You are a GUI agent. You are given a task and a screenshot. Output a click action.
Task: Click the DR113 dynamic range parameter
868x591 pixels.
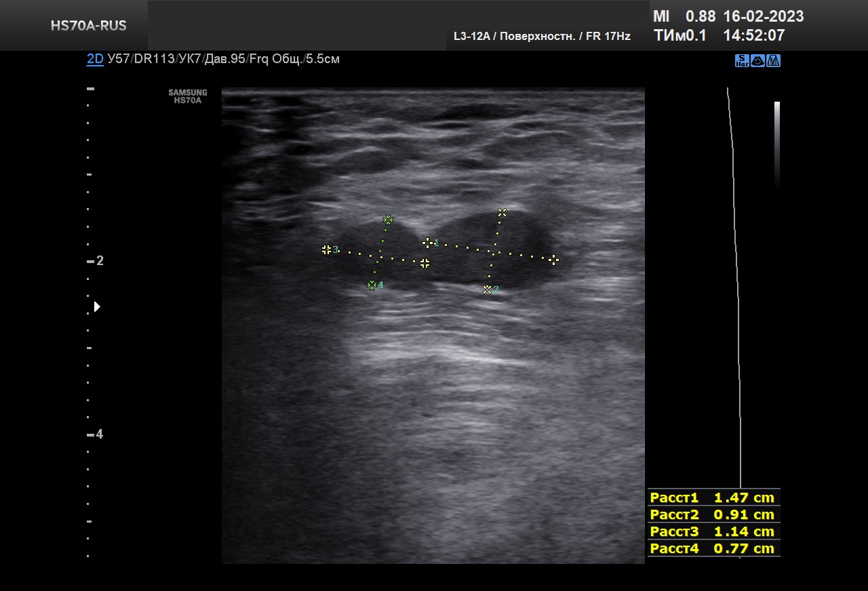(154, 59)
